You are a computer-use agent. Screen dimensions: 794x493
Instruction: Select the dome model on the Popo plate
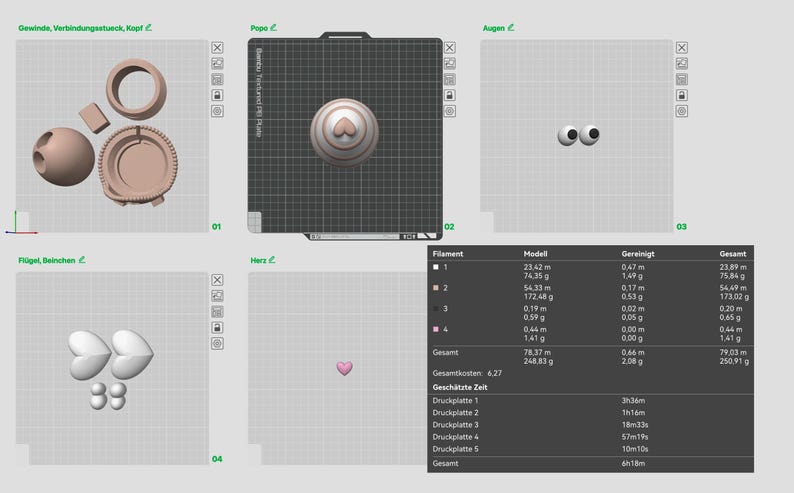pos(344,133)
